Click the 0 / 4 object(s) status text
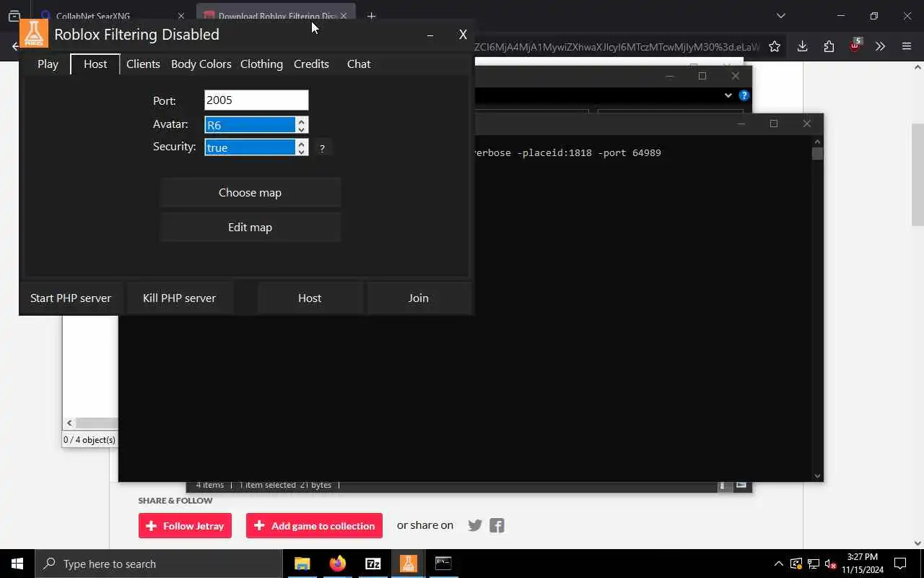 90,439
